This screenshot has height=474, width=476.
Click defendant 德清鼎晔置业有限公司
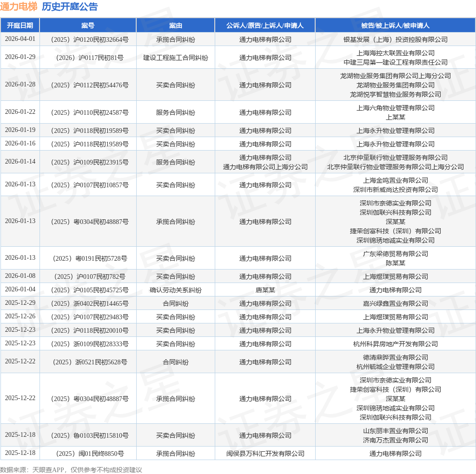coord(395,357)
